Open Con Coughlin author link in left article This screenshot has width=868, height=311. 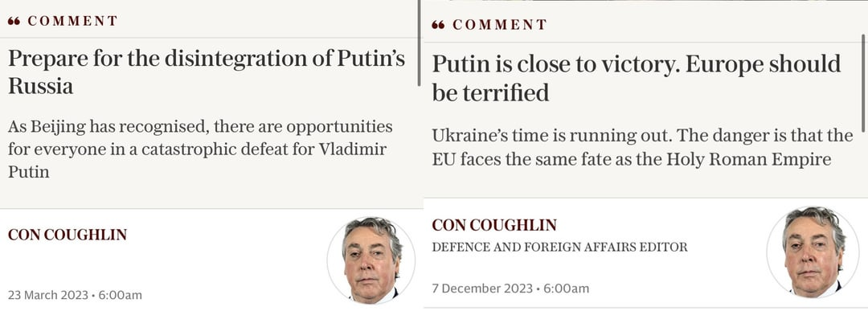68,235
